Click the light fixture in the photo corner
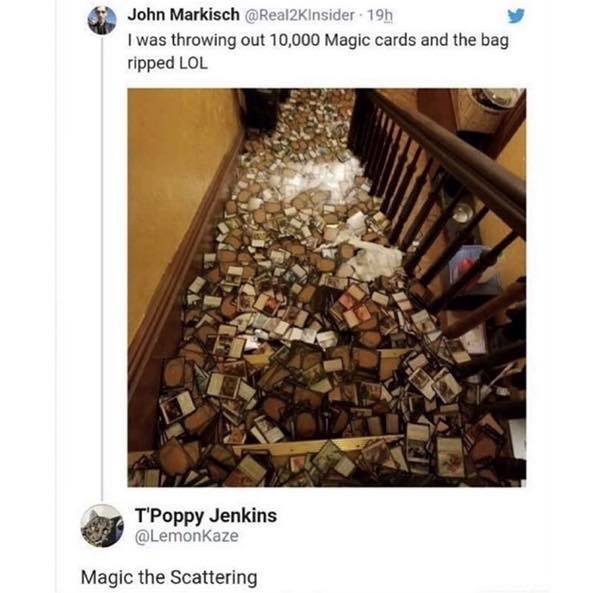The width and height of the screenshot is (593, 593). click(x=497, y=98)
